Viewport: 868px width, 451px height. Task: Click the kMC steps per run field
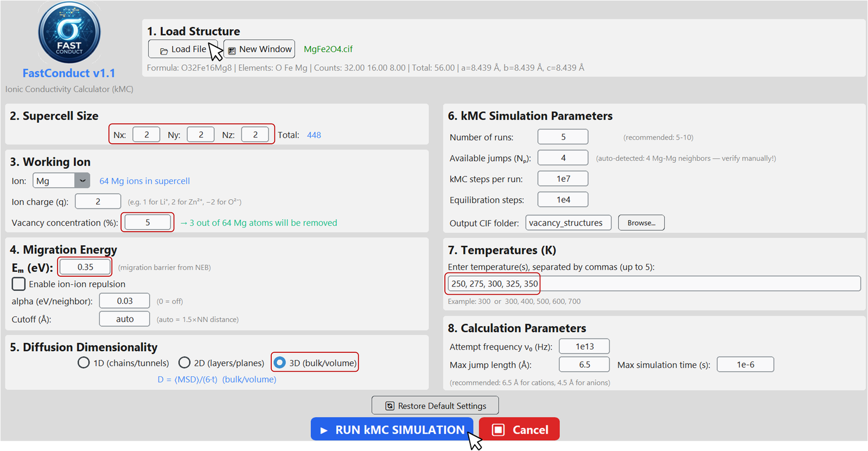(563, 179)
